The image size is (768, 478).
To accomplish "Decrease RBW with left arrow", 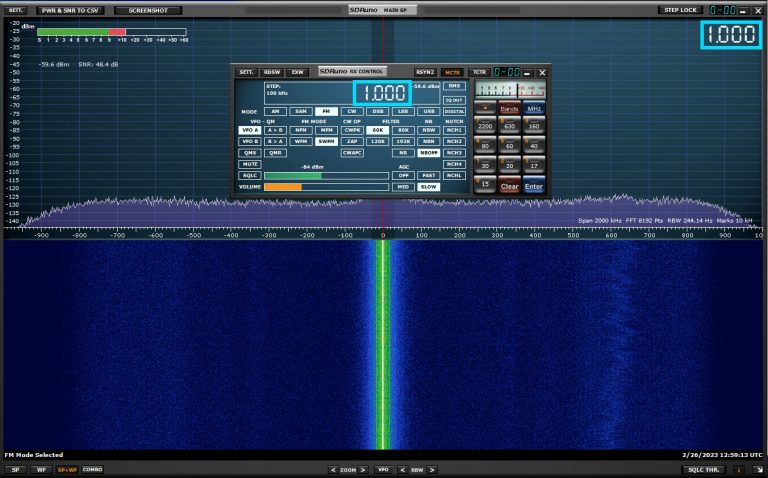I will pyautogui.click(x=403, y=469).
